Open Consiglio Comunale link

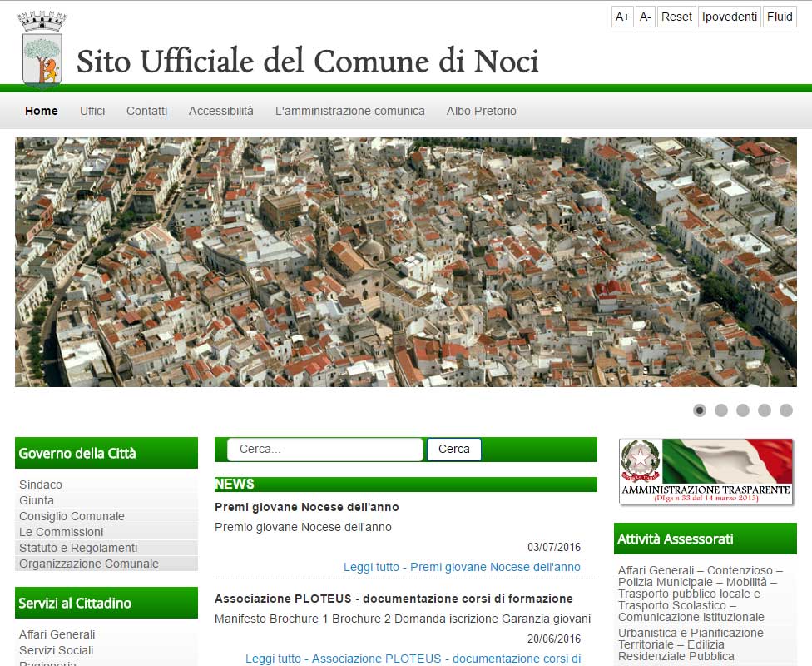(72, 516)
